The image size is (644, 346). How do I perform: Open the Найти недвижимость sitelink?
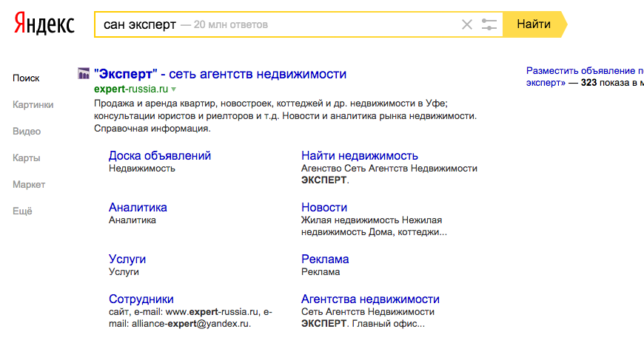click(360, 155)
